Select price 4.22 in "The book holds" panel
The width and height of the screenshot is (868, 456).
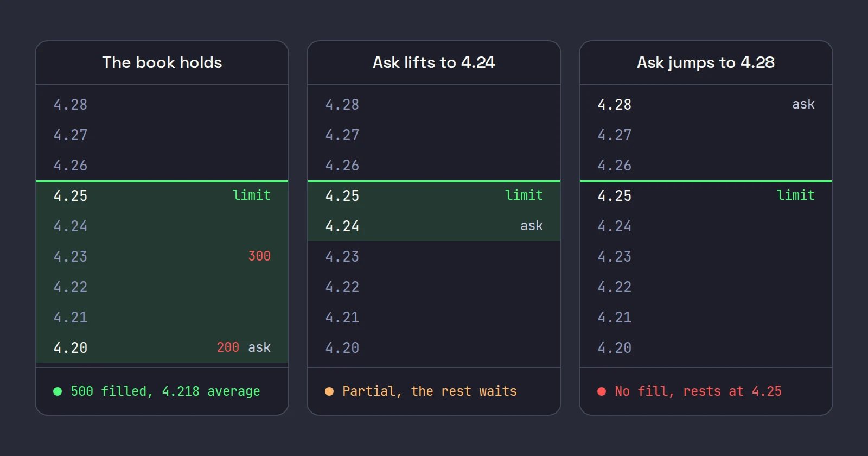point(71,287)
